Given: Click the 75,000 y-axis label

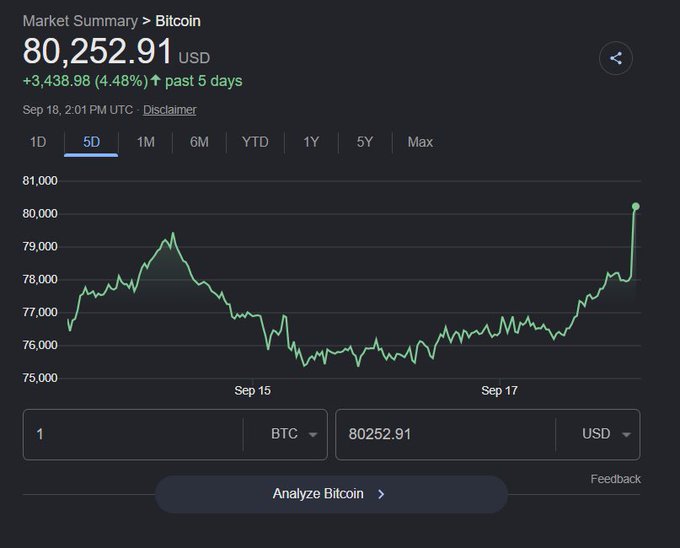Looking at the screenshot, I should [40, 378].
